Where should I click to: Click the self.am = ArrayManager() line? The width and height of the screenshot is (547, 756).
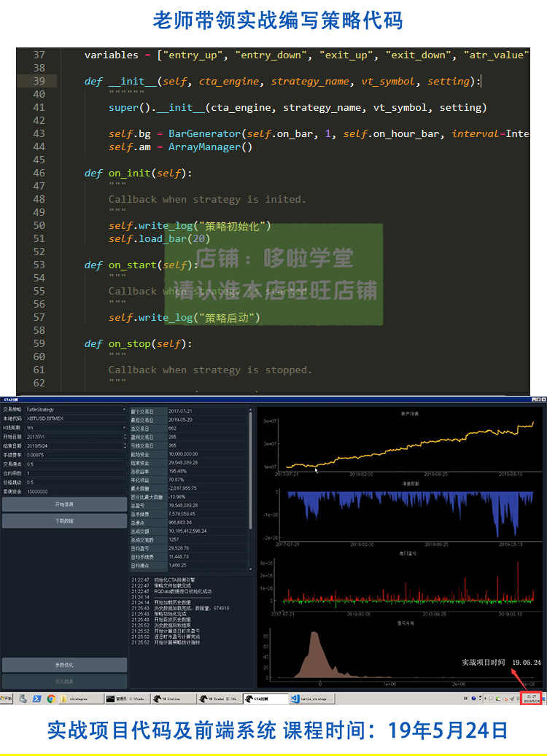(x=180, y=147)
